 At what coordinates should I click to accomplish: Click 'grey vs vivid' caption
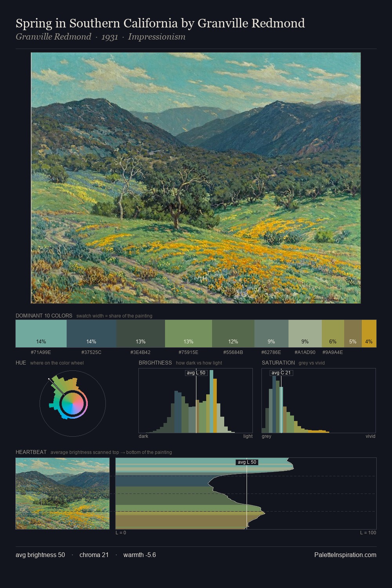pos(312,363)
